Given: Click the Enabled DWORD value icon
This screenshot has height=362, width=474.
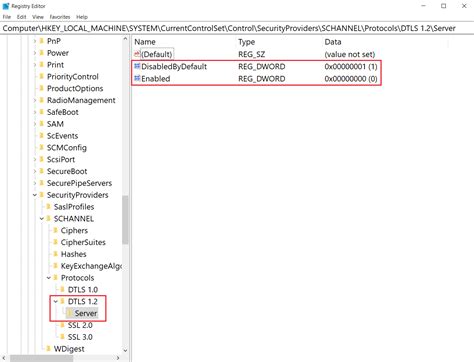Looking at the screenshot, I should point(137,78).
